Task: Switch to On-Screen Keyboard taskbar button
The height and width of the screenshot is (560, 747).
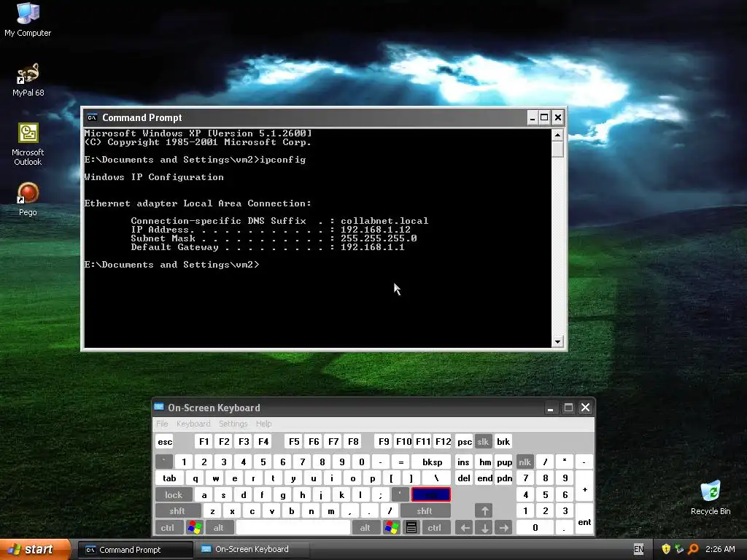Action: point(252,550)
